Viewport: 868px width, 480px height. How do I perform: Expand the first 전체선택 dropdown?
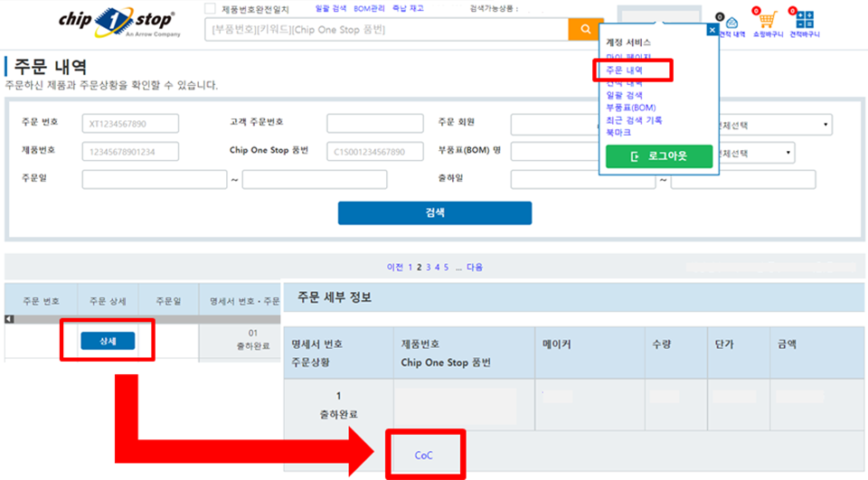pos(773,125)
